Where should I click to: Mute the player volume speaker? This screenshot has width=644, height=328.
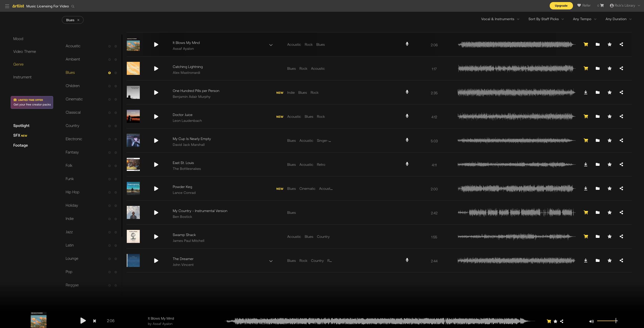(x=591, y=321)
